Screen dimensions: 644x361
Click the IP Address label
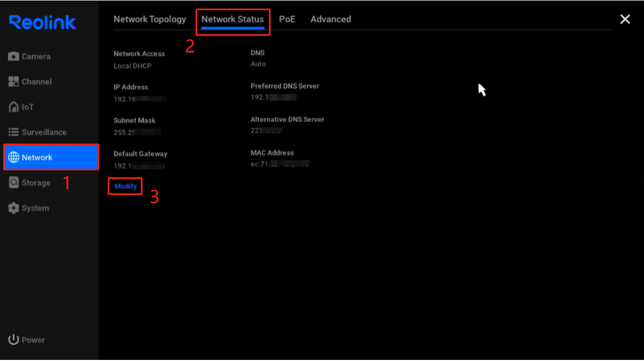click(131, 87)
